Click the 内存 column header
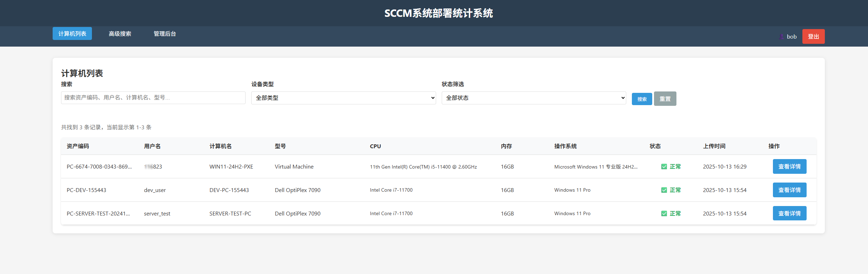 pos(506,146)
